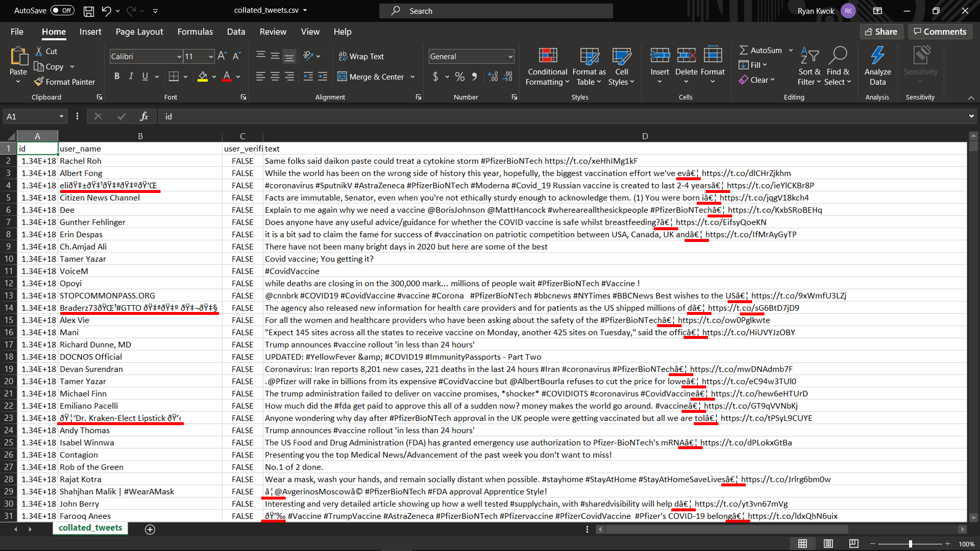Toggle AutoSave switch on

click(x=63, y=10)
